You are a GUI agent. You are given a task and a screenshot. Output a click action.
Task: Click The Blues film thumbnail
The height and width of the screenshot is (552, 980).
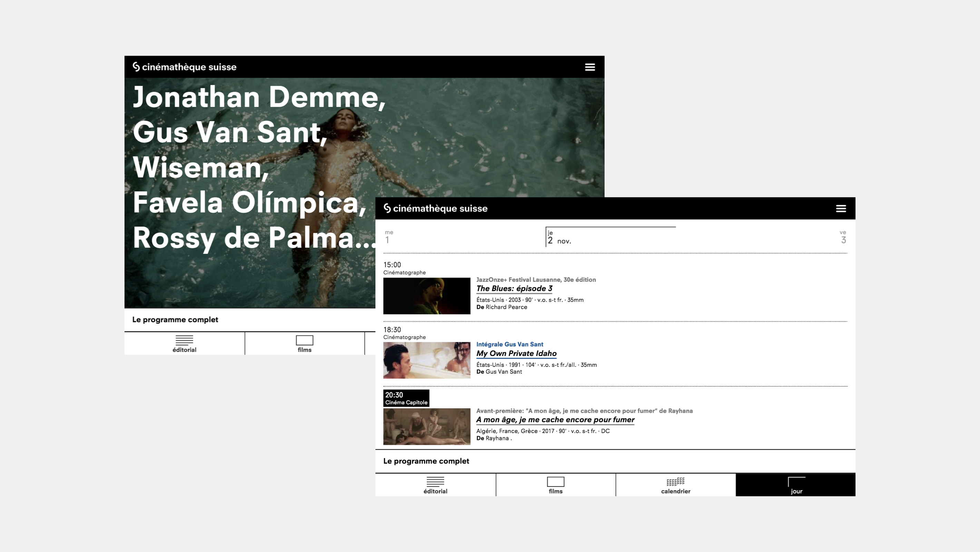[x=427, y=296]
